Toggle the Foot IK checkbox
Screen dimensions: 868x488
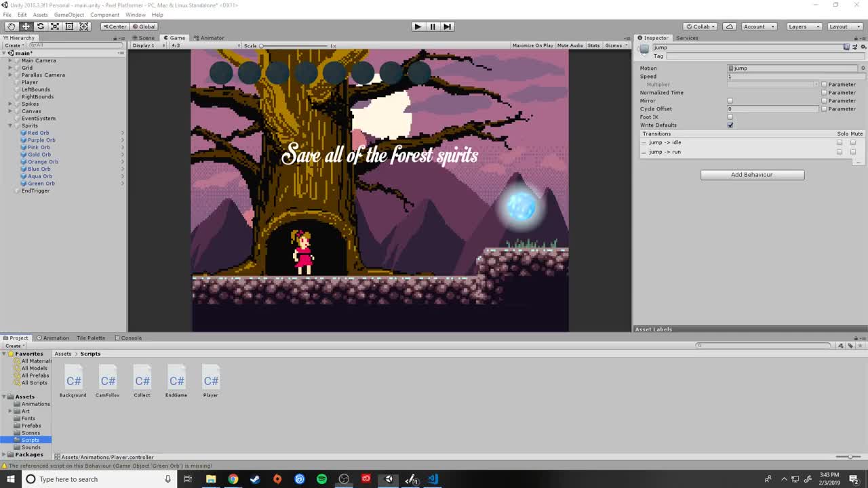pos(730,117)
